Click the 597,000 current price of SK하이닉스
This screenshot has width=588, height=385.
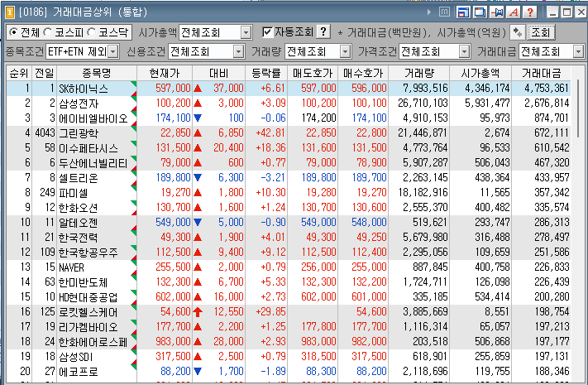(173, 89)
